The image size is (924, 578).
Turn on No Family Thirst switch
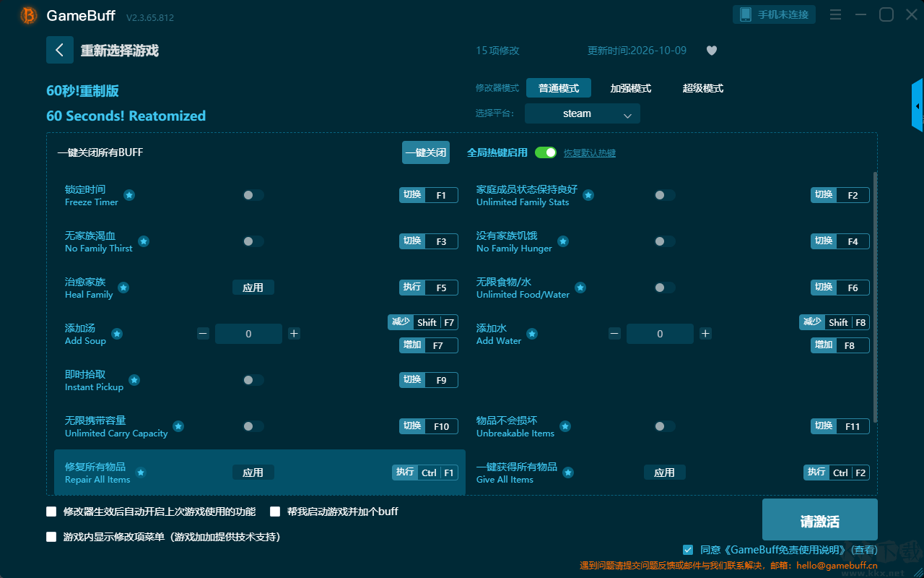pyautogui.click(x=253, y=241)
